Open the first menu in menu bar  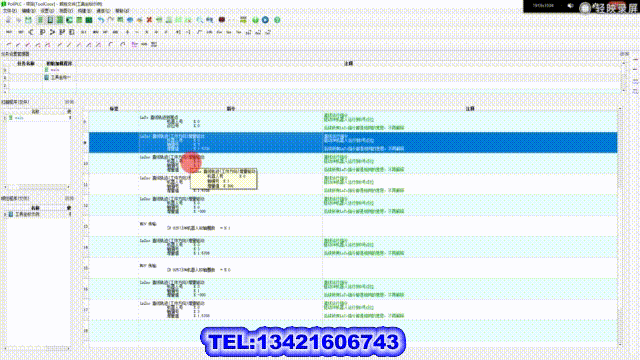tap(10, 11)
